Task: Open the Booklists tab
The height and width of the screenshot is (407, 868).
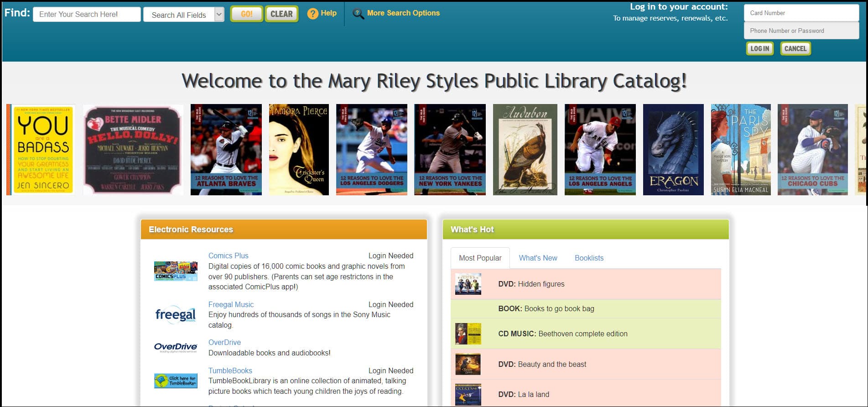Action: (x=589, y=258)
